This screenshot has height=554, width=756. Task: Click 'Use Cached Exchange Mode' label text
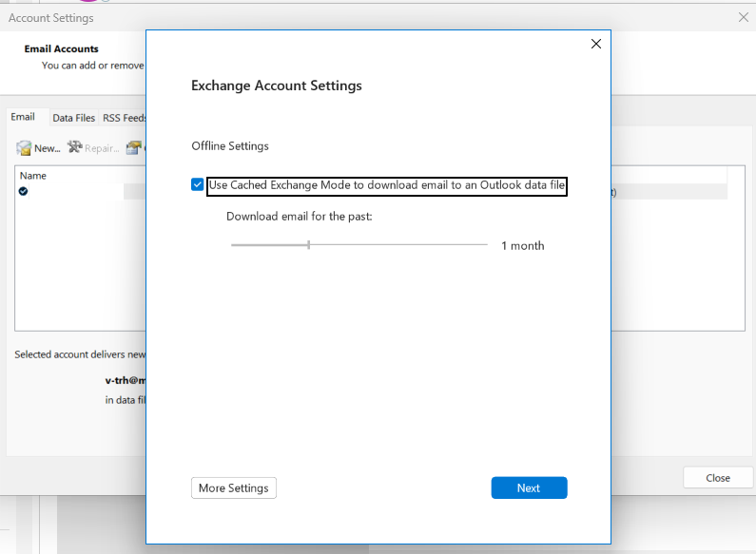[x=387, y=185]
